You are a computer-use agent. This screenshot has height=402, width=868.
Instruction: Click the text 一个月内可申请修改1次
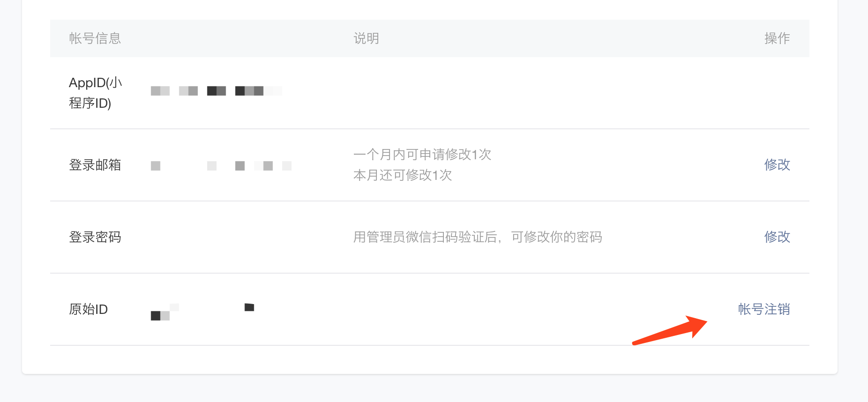point(422,154)
